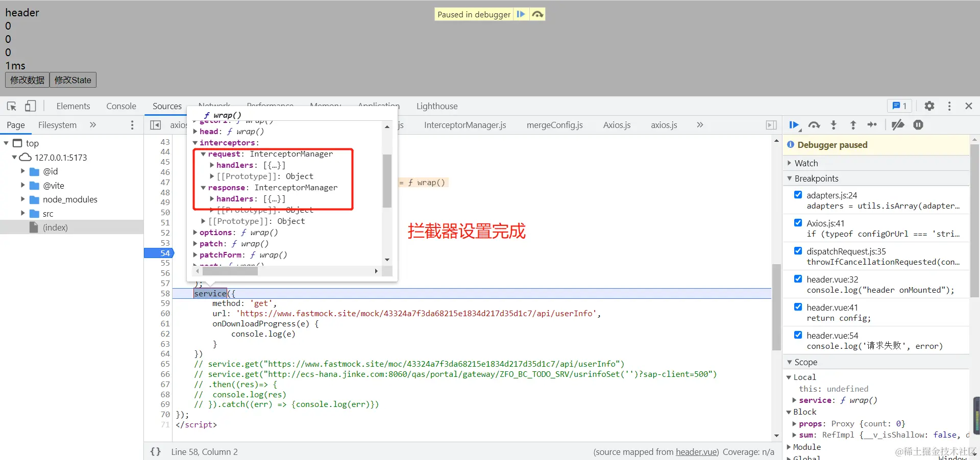Select the Sources tab

point(167,106)
